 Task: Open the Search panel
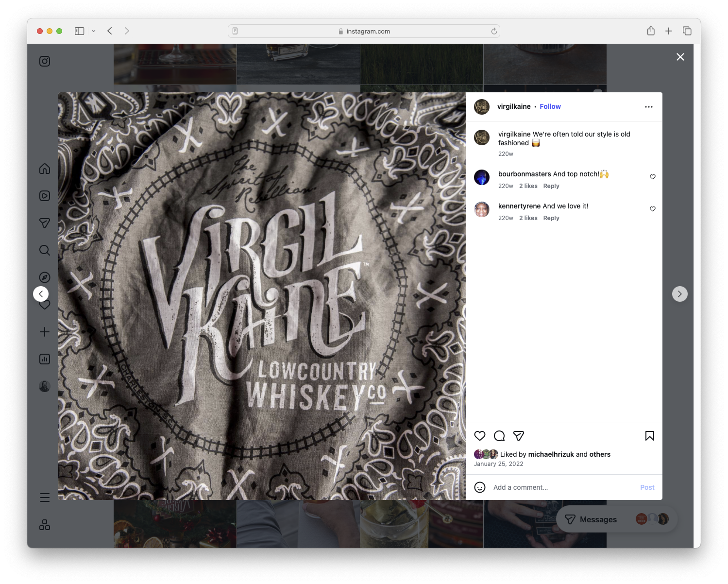tap(44, 250)
